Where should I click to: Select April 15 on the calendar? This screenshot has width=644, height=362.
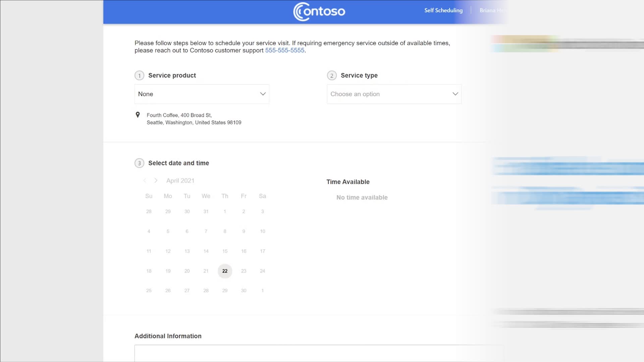pyautogui.click(x=225, y=251)
